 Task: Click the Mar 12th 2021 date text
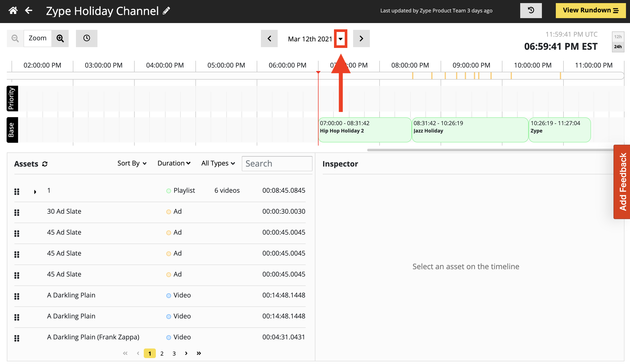[x=310, y=39]
